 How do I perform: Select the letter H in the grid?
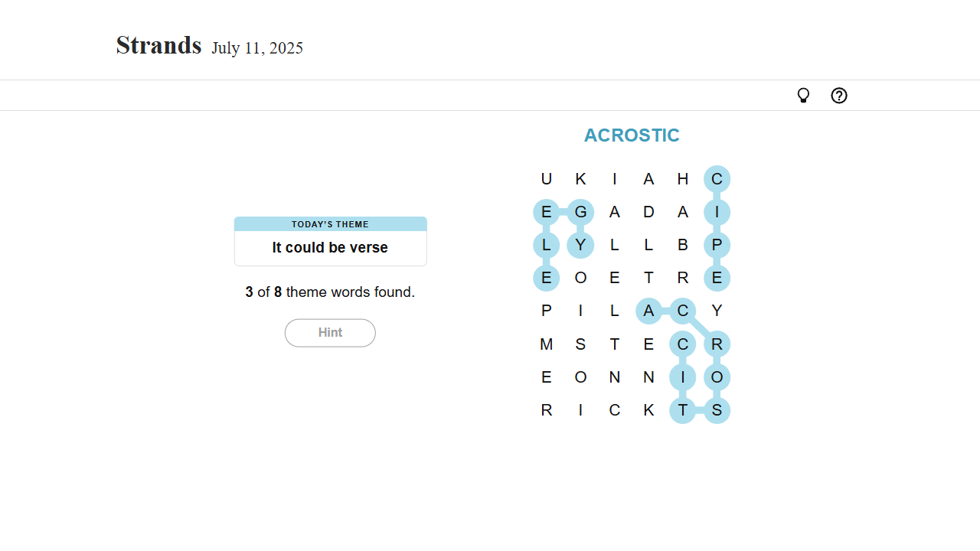coord(683,179)
